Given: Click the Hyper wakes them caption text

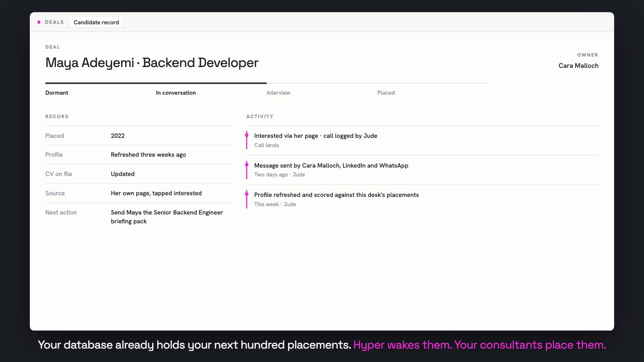Looking at the screenshot, I should click(403, 345).
